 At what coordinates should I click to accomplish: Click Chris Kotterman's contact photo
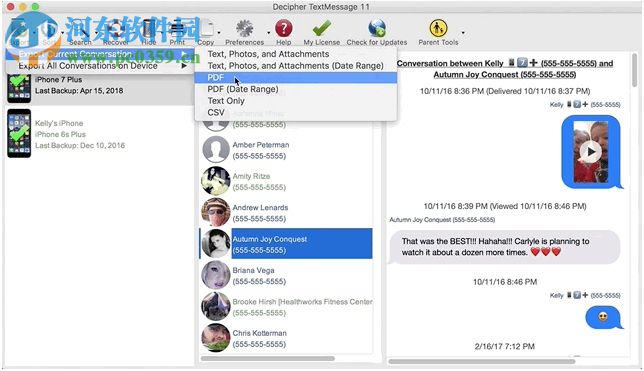216,338
